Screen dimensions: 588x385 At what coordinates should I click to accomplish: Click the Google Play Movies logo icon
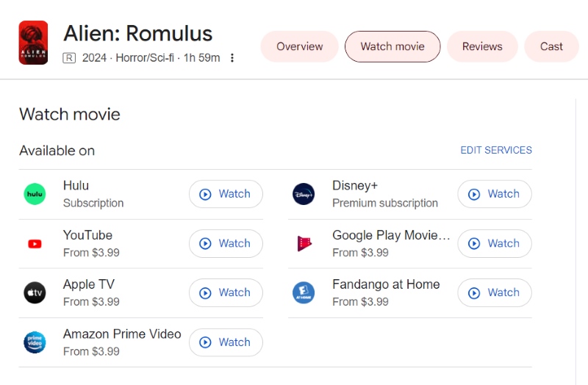(304, 243)
